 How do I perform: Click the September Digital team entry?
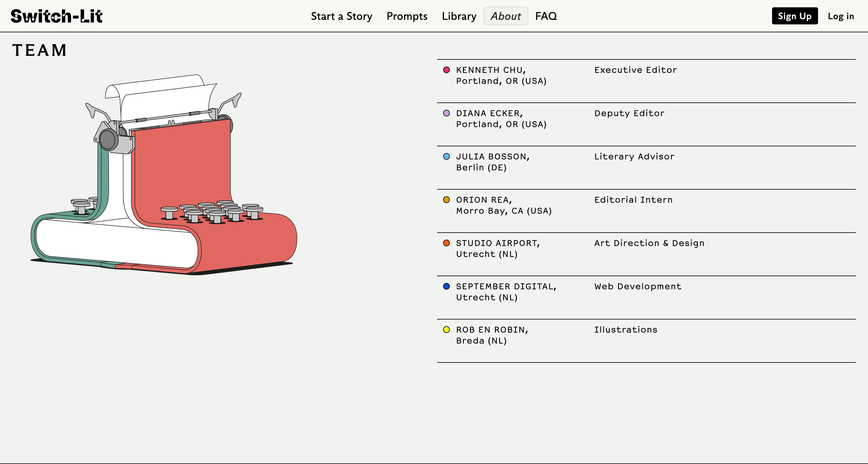[506, 286]
